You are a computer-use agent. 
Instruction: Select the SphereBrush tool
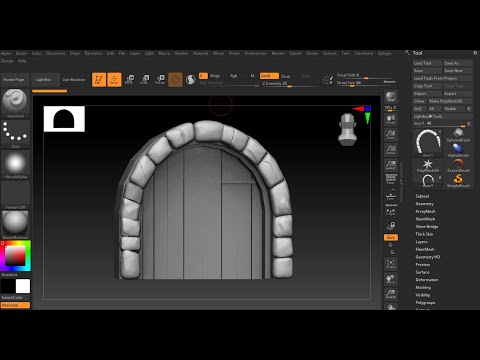pos(458,135)
